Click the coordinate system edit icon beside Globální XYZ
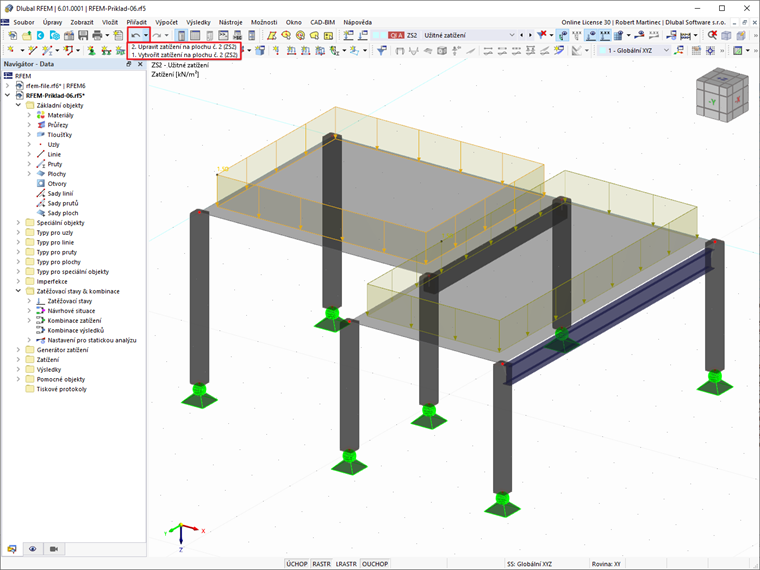The image size is (760, 570). [x=679, y=50]
